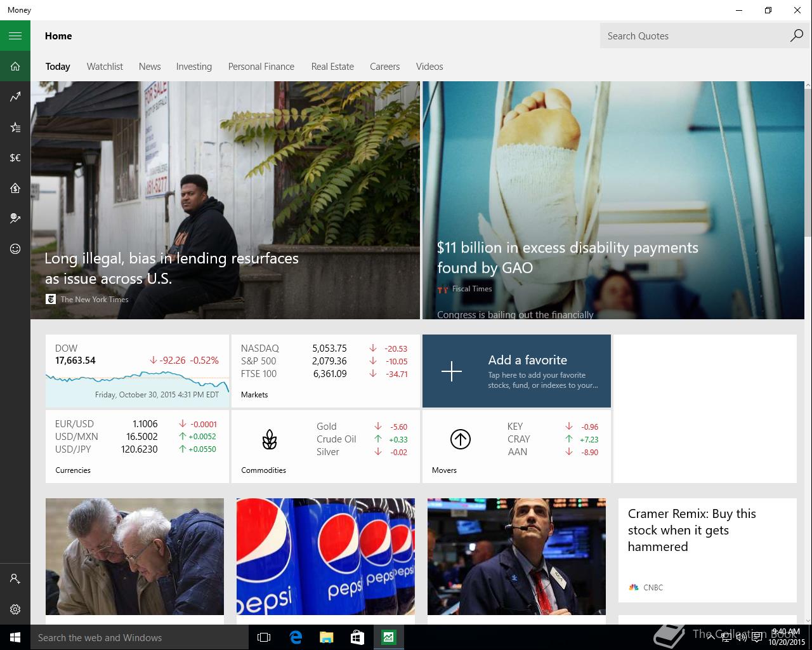
Task: Click the plus icon on Add a favorite
Action: pos(452,371)
